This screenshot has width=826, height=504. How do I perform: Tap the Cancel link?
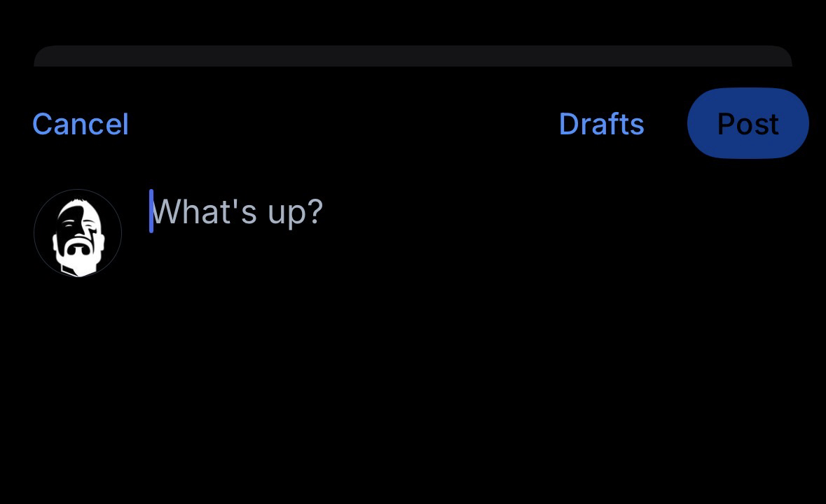tap(81, 125)
